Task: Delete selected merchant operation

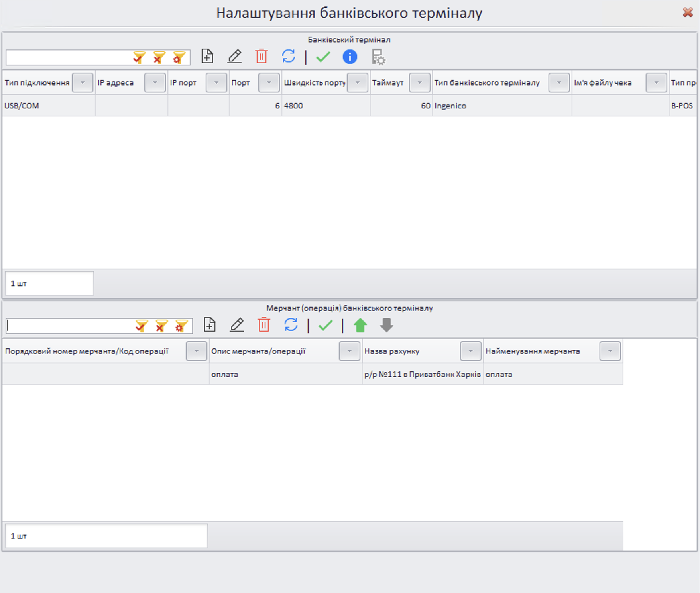Action: pos(264,325)
